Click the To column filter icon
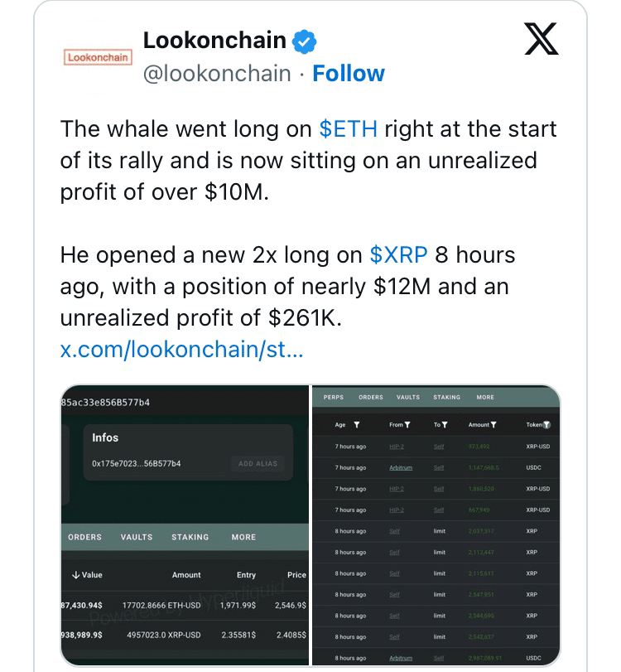 click(x=444, y=425)
